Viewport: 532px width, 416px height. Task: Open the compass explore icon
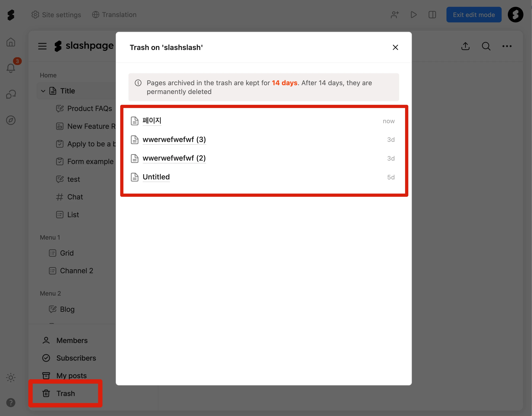point(11,120)
